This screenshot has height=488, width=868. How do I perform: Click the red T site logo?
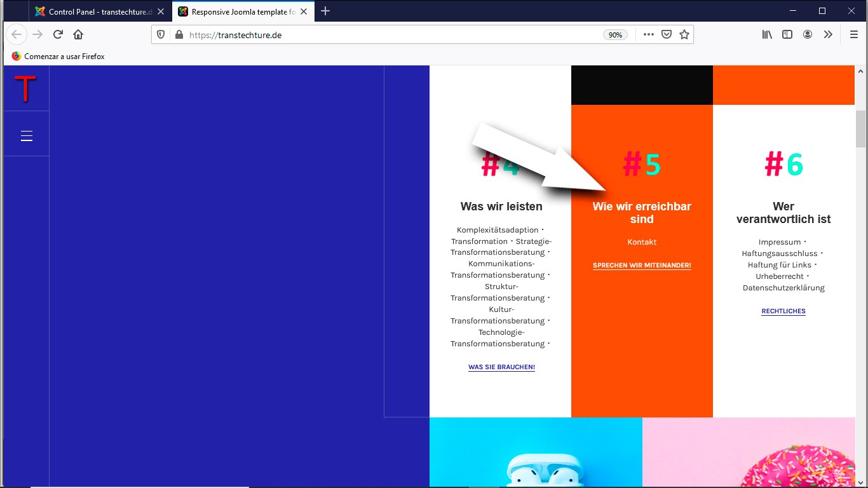click(26, 88)
